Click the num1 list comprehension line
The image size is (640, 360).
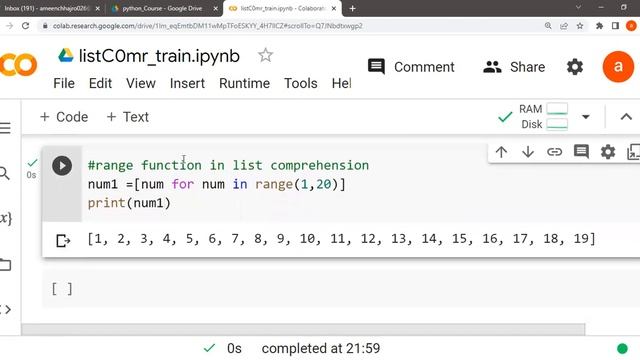[x=217, y=184]
